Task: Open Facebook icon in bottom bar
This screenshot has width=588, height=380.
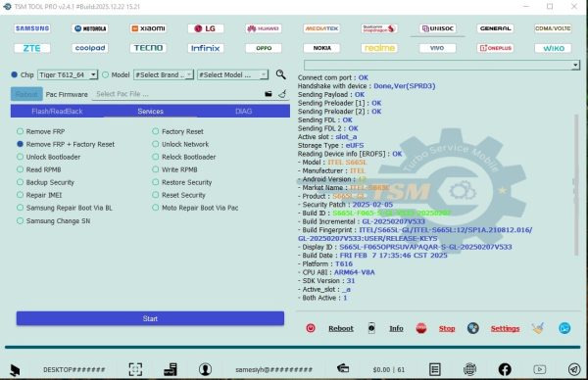Action: point(505,369)
